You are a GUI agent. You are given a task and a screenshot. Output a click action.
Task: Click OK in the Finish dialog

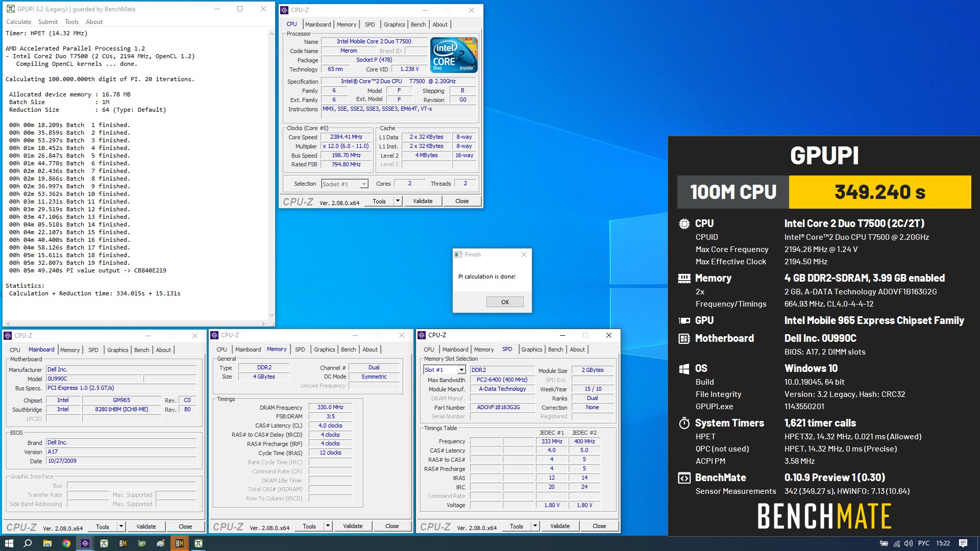[x=505, y=302]
